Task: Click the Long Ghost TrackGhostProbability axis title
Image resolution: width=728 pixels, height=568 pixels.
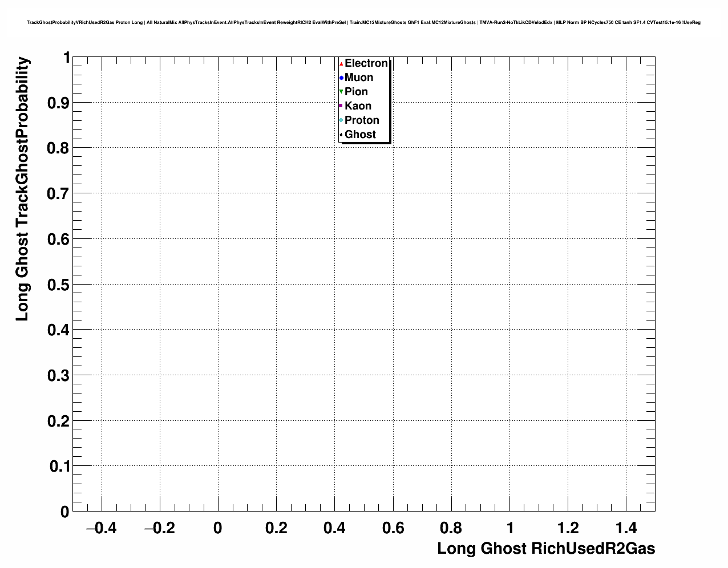Action: tap(22, 189)
